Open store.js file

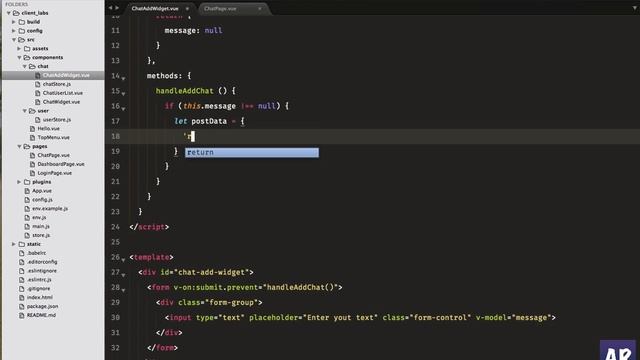click(x=41, y=236)
